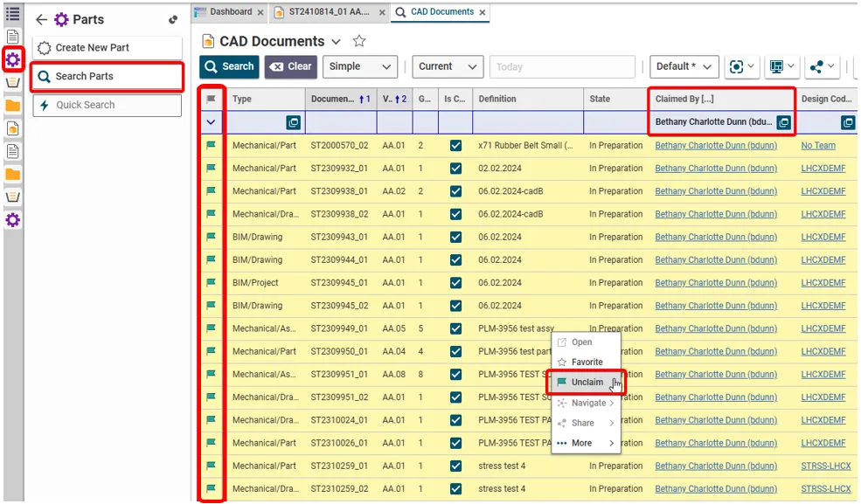
Task: Open the Type filter picker icon
Action: tap(293, 122)
